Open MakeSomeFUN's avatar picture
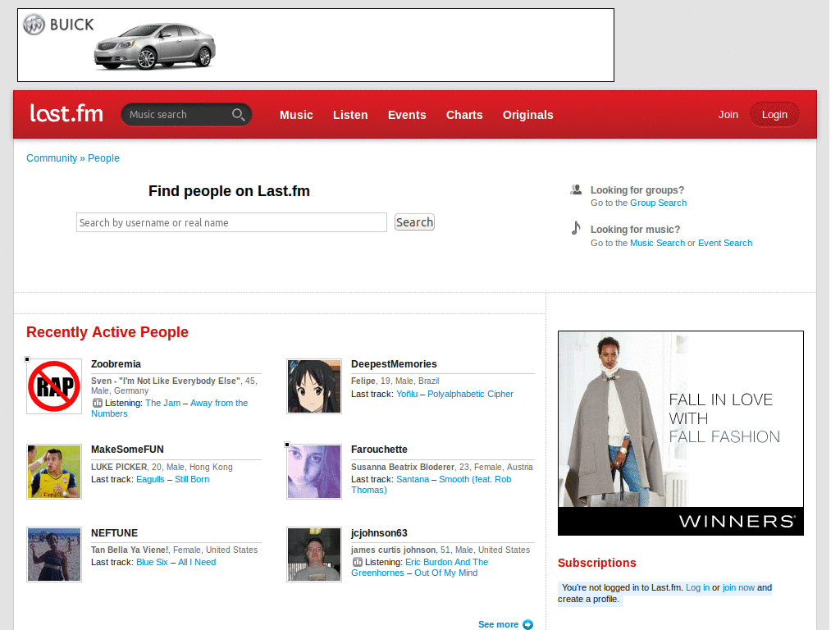 (x=54, y=472)
